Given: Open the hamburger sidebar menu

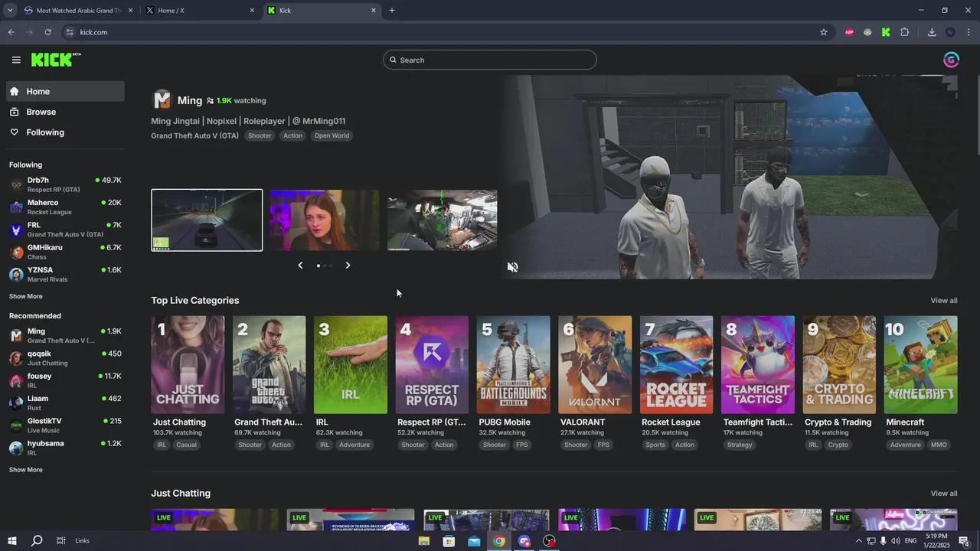Looking at the screenshot, I should [16, 60].
